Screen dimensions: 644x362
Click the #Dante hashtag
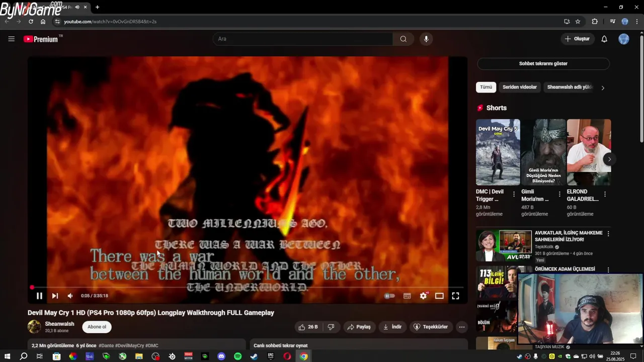coord(106,345)
